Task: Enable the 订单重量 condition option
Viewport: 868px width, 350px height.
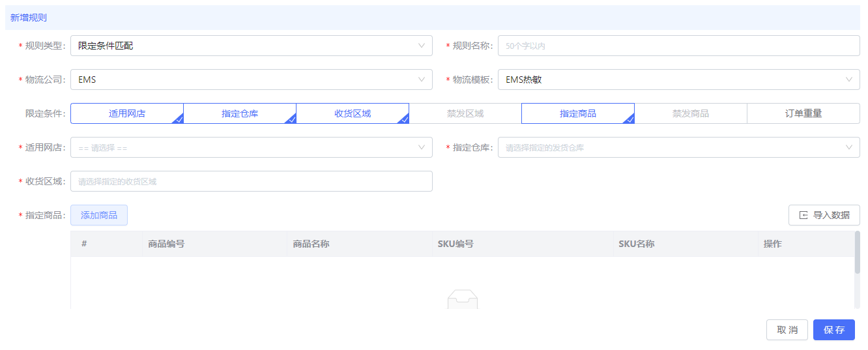Action: tap(803, 113)
